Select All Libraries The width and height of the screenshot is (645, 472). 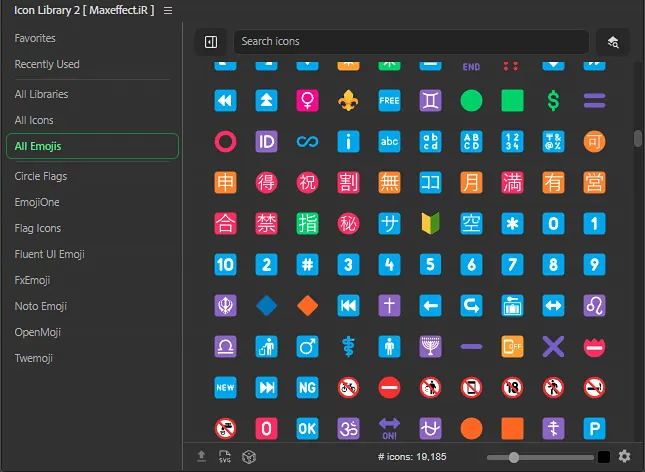[x=41, y=94]
